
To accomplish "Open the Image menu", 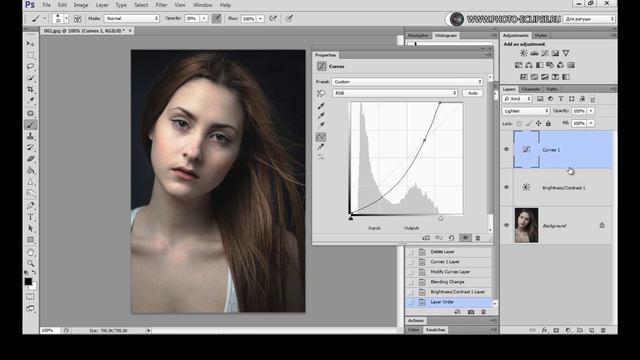I will click(x=80, y=5).
